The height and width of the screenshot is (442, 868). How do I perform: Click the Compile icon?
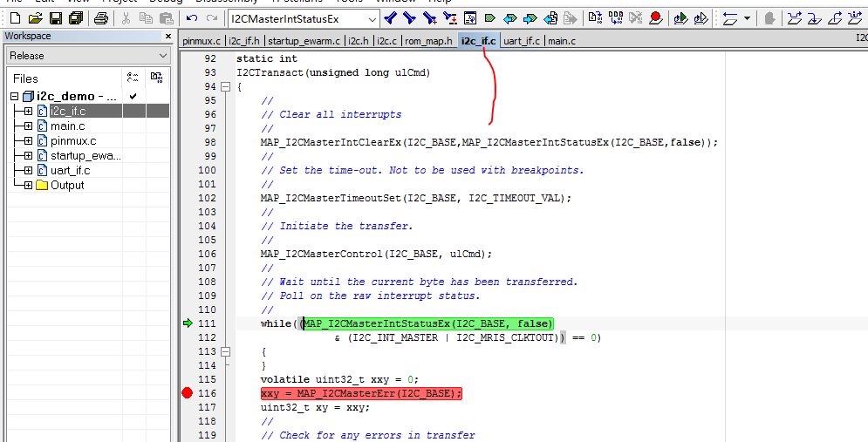pyautogui.click(x=595, y=18)
